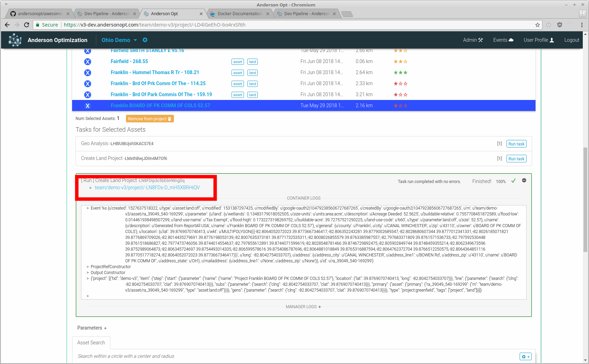Screen dimensions: 589x364
Task: Click the browser address bar URL
Action: point(155,25)
